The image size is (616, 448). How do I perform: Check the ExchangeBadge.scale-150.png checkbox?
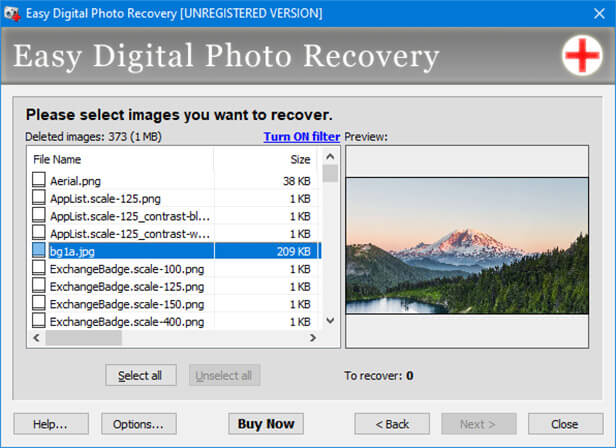38,303
